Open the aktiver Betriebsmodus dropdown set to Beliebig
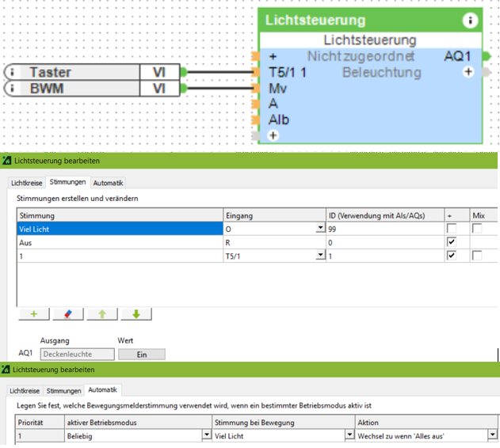The image size is (500, 448). [207, 435]
